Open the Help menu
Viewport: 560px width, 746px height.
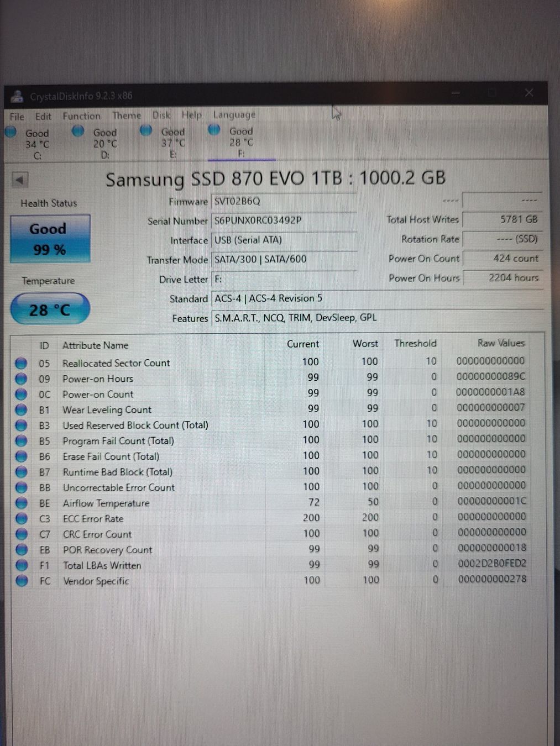coord(192,115)
